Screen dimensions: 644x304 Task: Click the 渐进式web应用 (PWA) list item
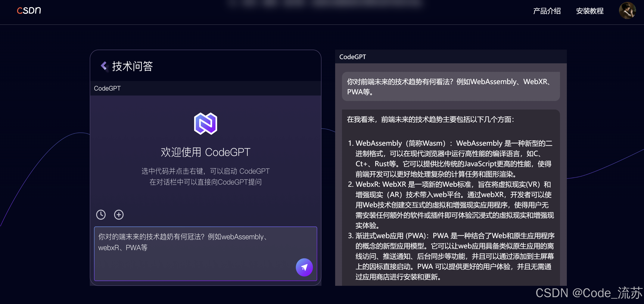pos(454,256)
